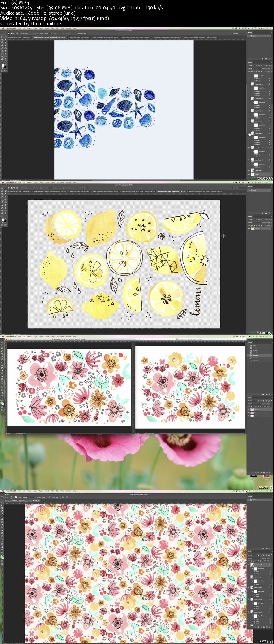274x644 pixels.
Task: Open the Essentials workspace dropdown, seashell frame
Action: [x=240, y=34]
